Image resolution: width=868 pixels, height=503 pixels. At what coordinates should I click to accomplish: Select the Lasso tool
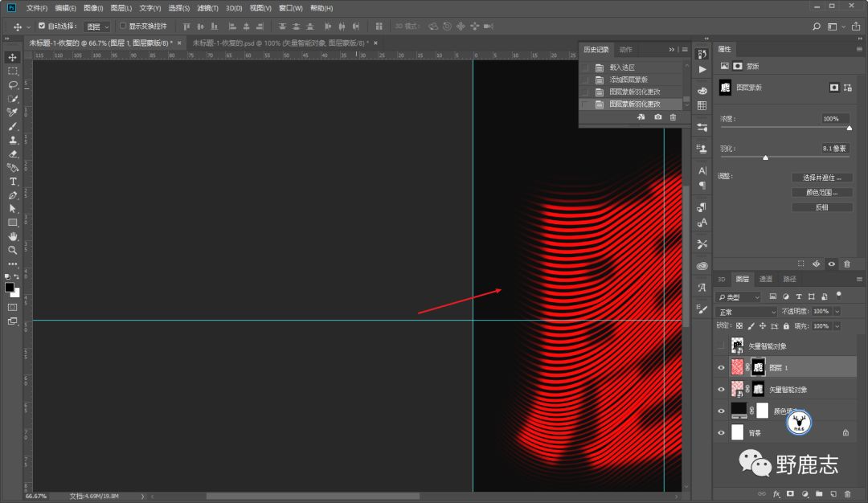click(13, 84)
